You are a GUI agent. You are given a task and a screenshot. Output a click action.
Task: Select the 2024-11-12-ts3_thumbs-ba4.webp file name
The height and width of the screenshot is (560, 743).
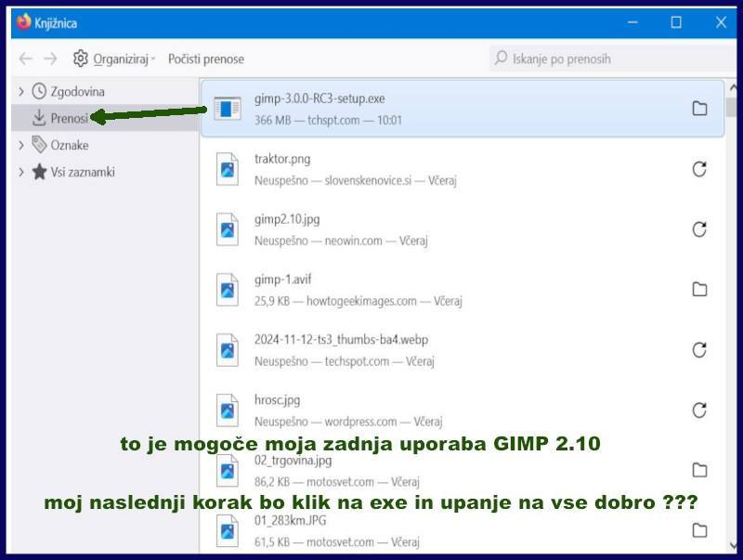pos(341,340)
